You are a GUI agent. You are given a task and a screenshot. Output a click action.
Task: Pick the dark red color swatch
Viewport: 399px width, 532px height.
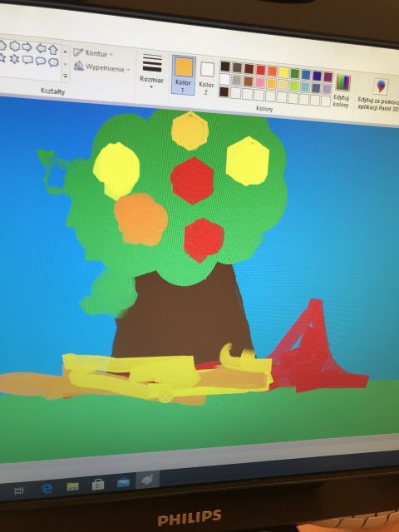coord(249,68)
